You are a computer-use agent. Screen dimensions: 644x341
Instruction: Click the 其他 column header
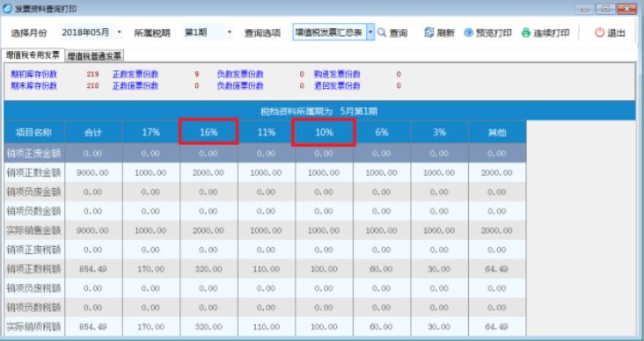pyautogui.click(x=497, y=132)
